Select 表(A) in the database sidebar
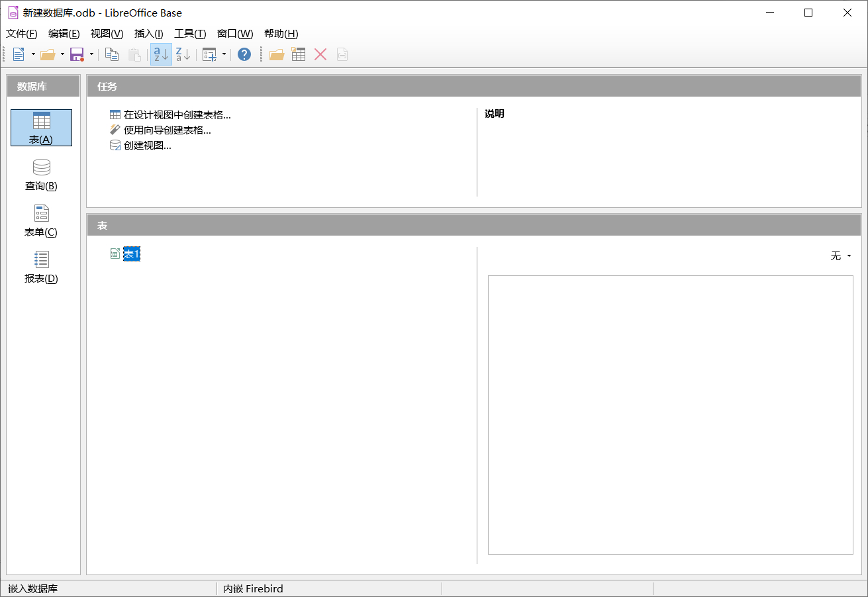The image size is (868, 597). [40, 127]
